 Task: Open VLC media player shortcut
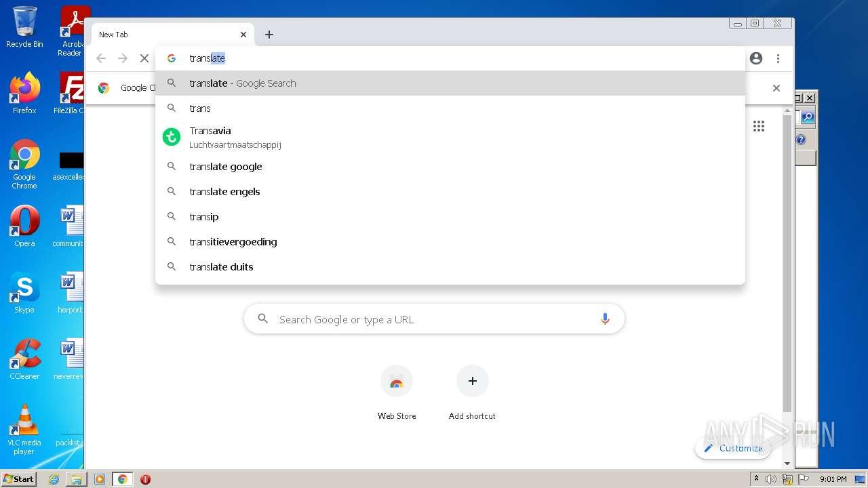pyautogui.click(x=24, y=430)
